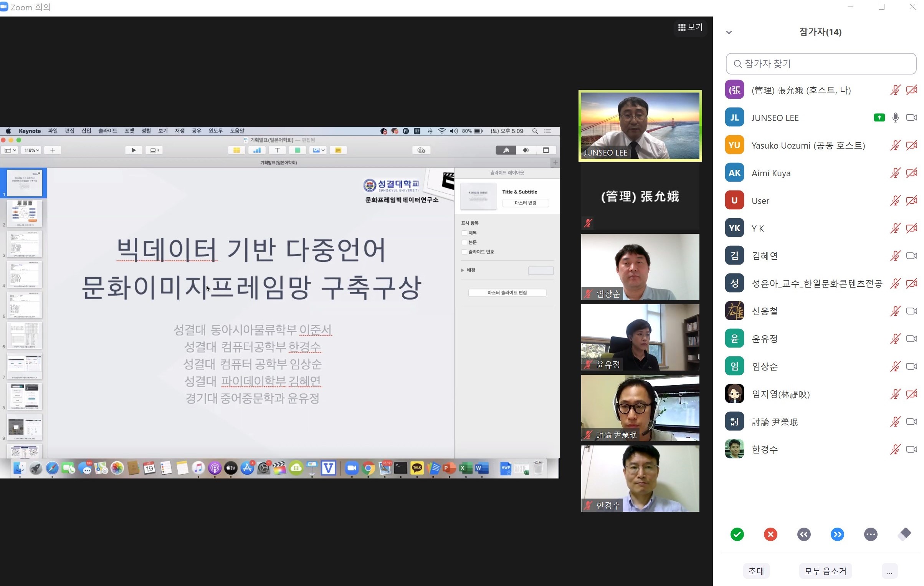Collapse the participants panel with the chevron
924x586 pixels.
pos(729,32)
